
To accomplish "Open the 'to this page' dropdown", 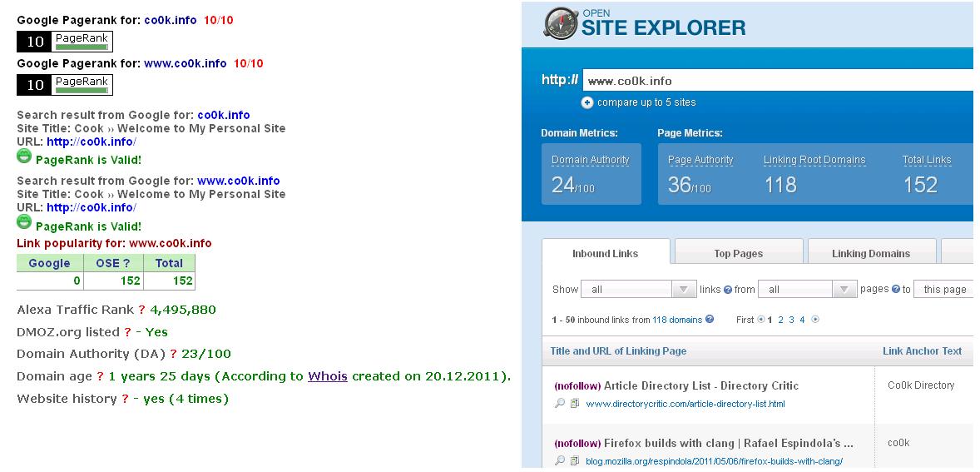I will click(x=943, y=290).
